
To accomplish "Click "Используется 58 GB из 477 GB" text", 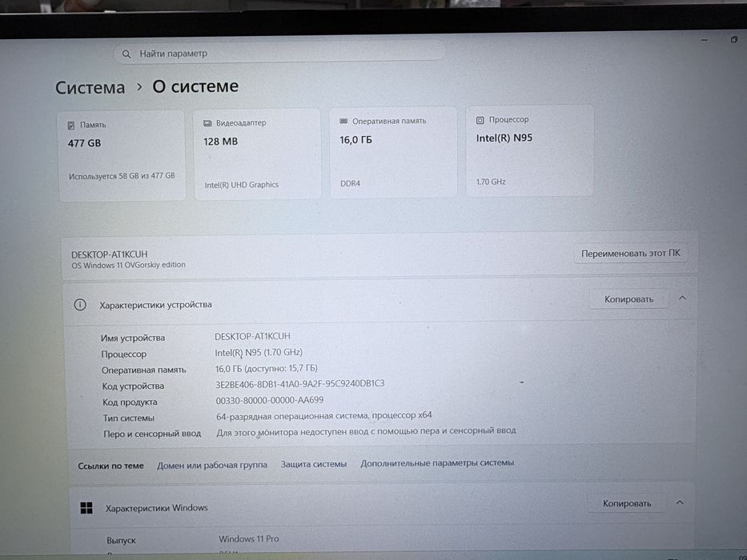I will tap(122, 176).
